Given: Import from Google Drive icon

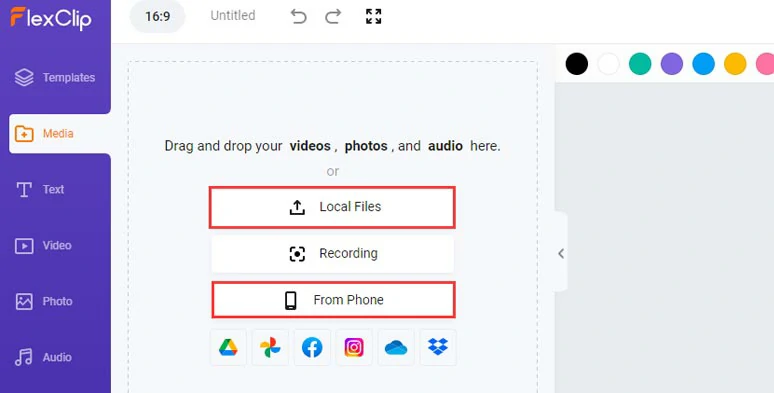Looking at the screenshot, I should pyautogui.click(x=228, y=348).
